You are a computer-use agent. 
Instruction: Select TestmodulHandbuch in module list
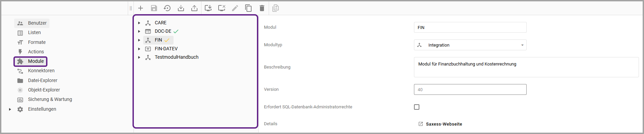177,57
